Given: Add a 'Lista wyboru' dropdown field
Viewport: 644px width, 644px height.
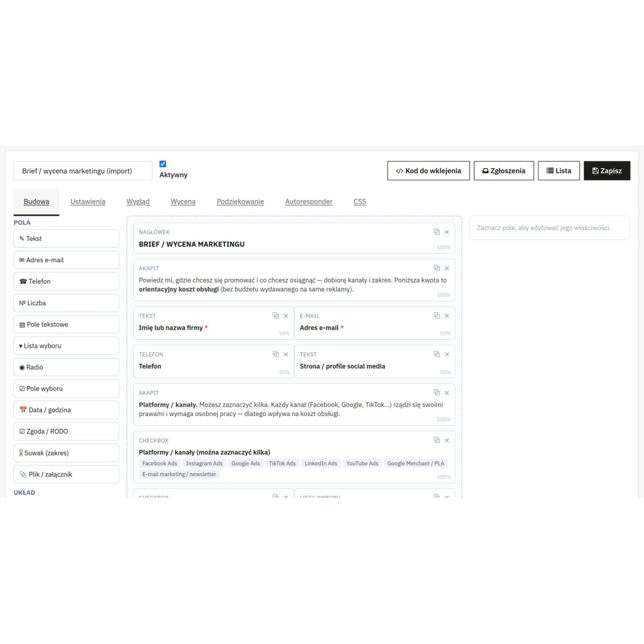Looking at the screenshot, I should (x=66, y=346).
